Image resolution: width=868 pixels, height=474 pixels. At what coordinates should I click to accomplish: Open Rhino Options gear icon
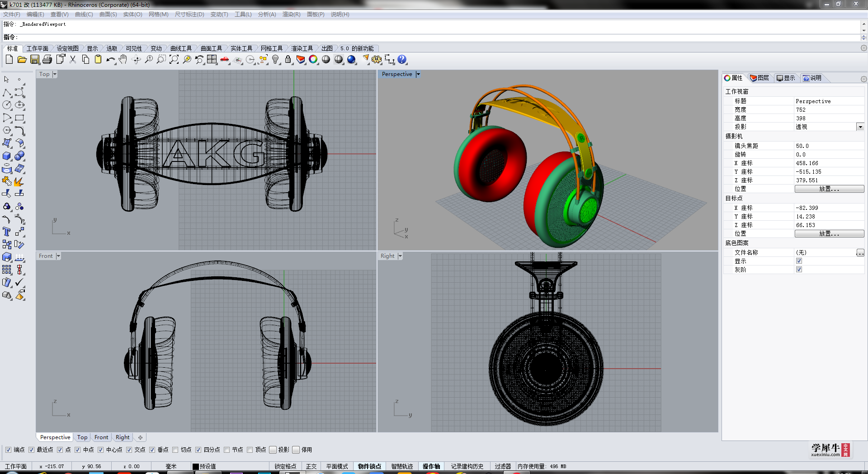tap(377, 59)
